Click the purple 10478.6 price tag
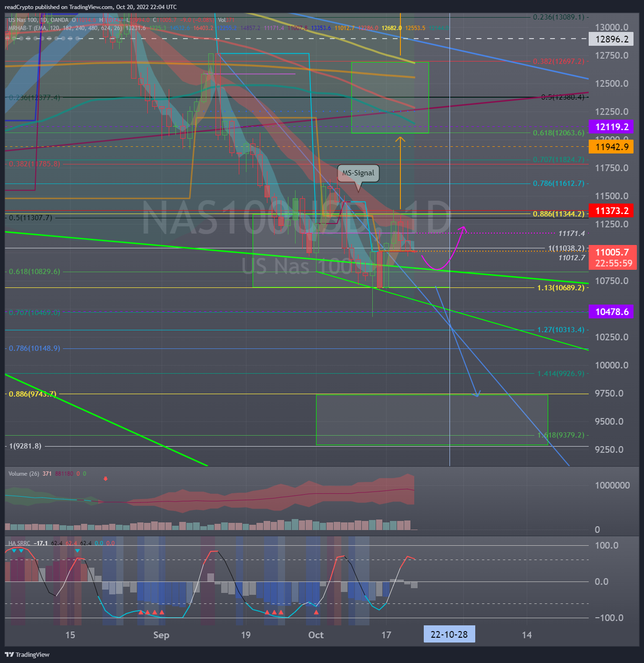Image resolution: width=644 pixels, height=663 pixels. [x=612, y=312]
